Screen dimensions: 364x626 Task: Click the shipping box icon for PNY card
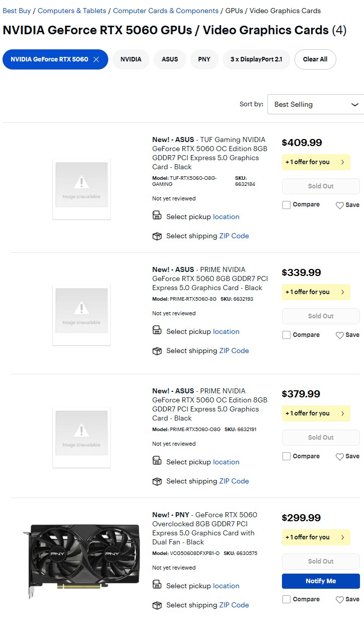pyautogui.click(x=157, y=605)
